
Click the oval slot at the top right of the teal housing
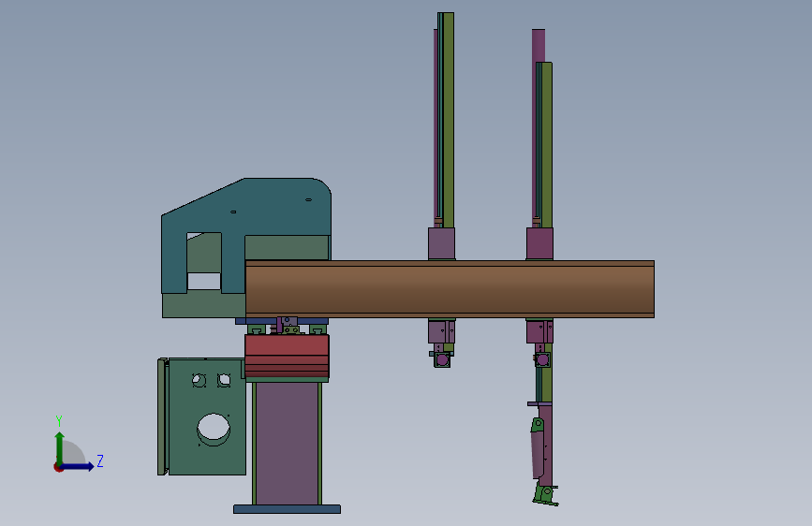(x=309, y=200)
